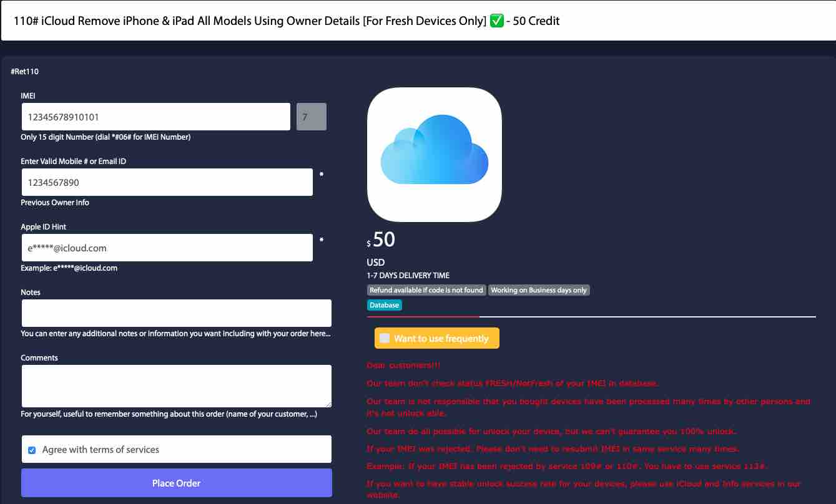Click into the Notes text box
Image resolution: width=836 pixels, height=504 pixels.
[x=177, y=313]
